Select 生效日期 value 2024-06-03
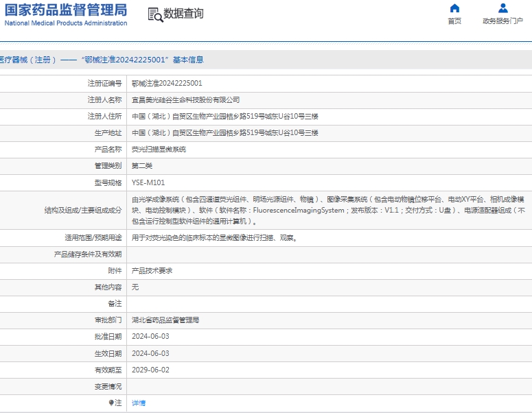 click(x=150, y=353)
